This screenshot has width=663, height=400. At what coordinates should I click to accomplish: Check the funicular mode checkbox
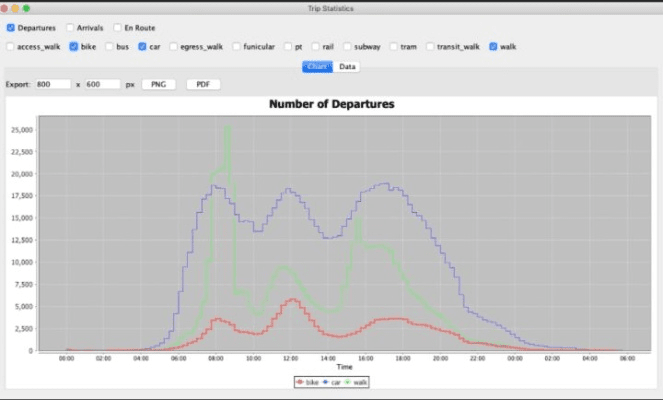point(236,46)
